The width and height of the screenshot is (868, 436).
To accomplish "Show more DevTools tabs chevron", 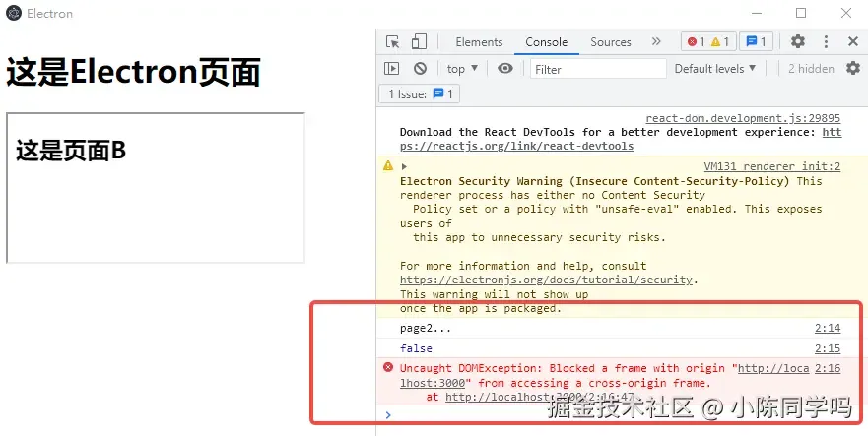I will [x=656, y=41].
